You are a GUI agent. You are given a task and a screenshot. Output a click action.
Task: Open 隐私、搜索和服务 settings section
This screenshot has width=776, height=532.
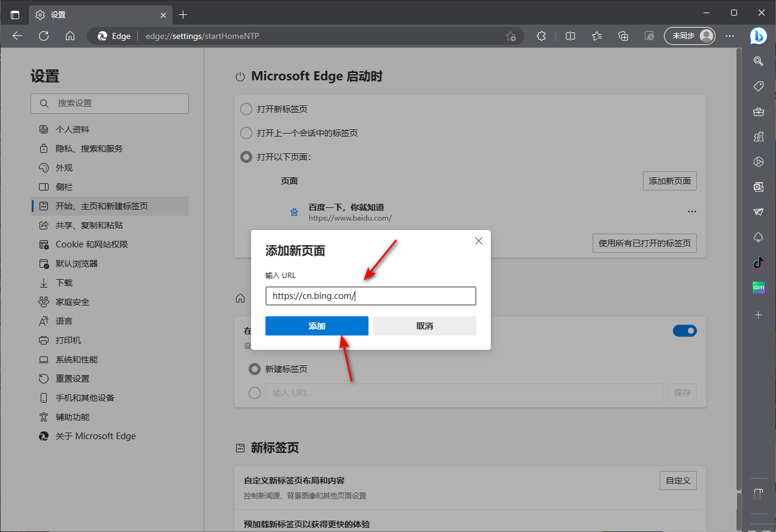[110, 149]
